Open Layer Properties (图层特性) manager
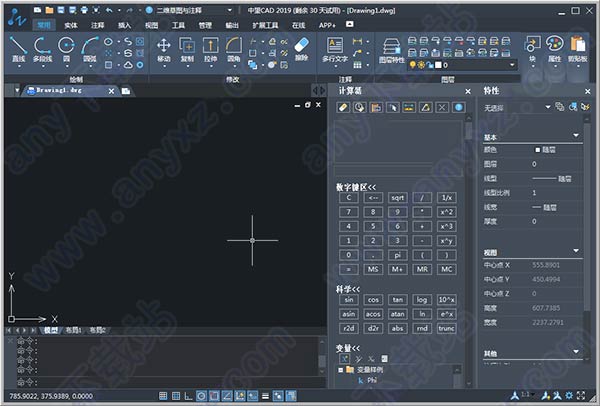The image size is (600, 406). [x=391, y=51]
